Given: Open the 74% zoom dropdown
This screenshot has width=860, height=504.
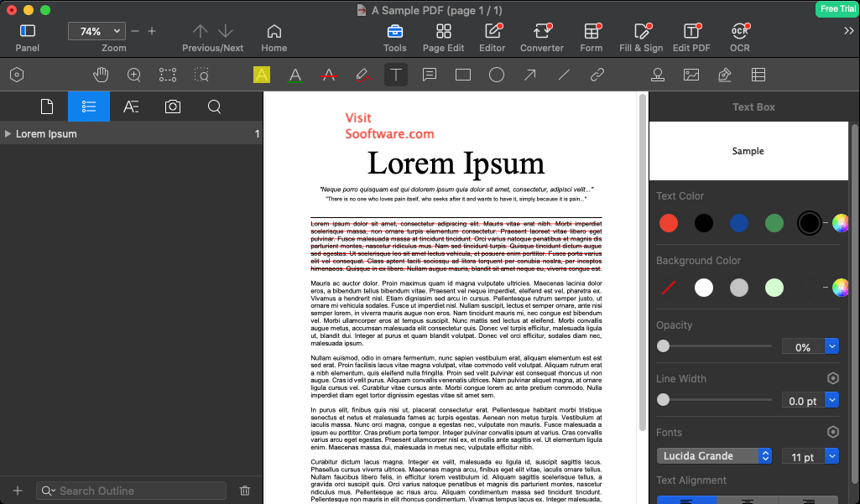Looking at the screenshot, I should coord(96,31).
